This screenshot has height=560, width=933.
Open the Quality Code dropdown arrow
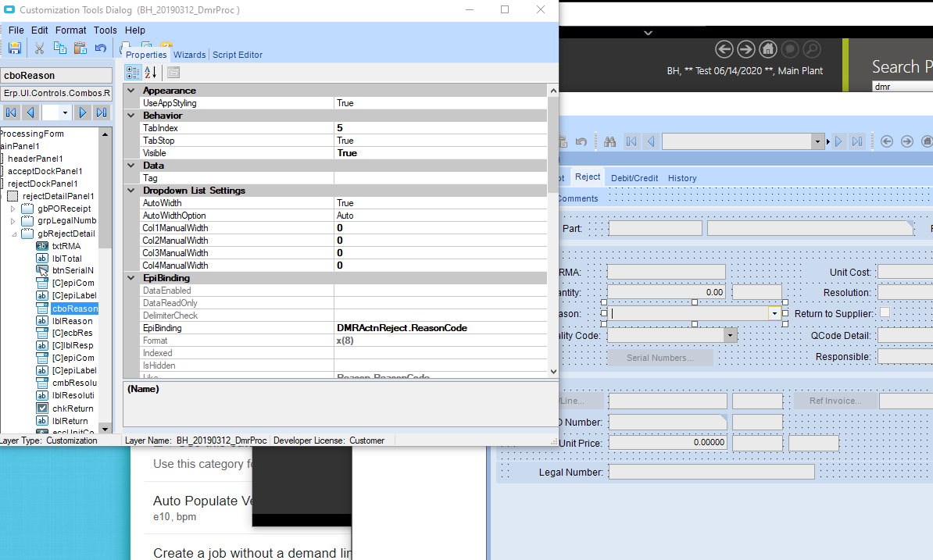(730, 335)
